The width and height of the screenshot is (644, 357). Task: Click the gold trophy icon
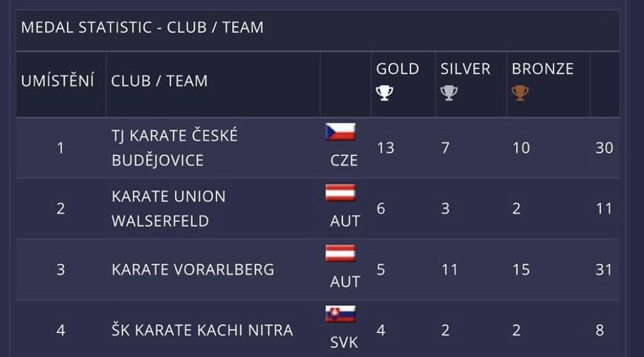pyautogui.click(x=384, y=93)
